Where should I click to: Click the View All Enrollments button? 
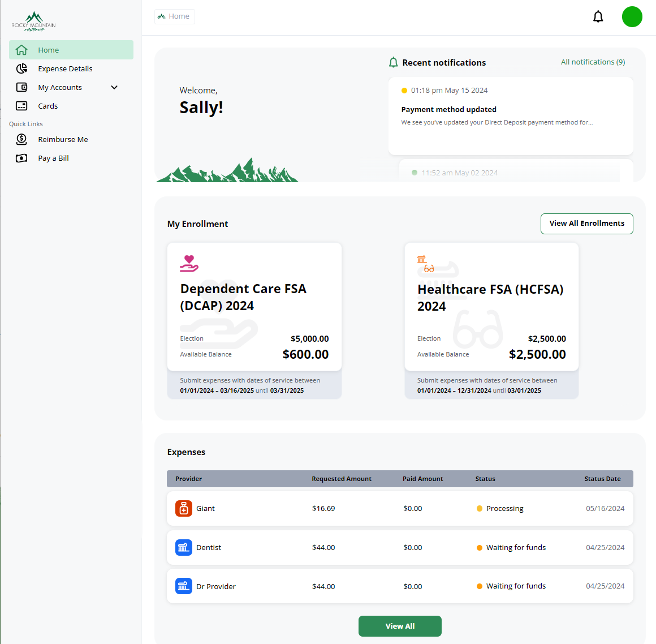[586, 224]
